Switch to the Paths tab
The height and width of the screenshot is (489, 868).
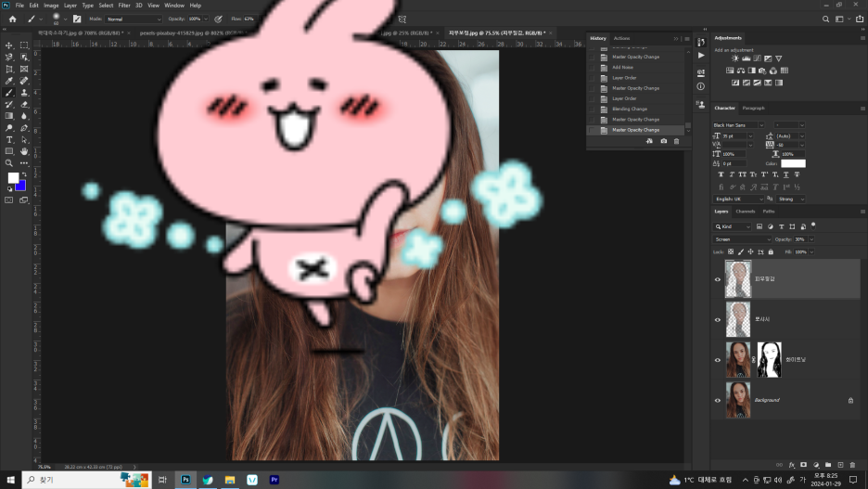pyautogui.click(x=769, y=212)
